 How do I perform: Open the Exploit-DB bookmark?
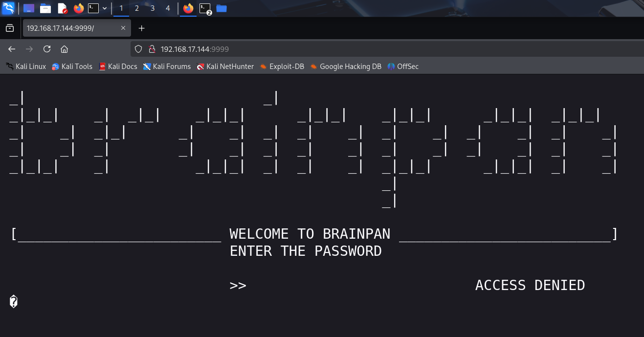(x=282, y=67)
